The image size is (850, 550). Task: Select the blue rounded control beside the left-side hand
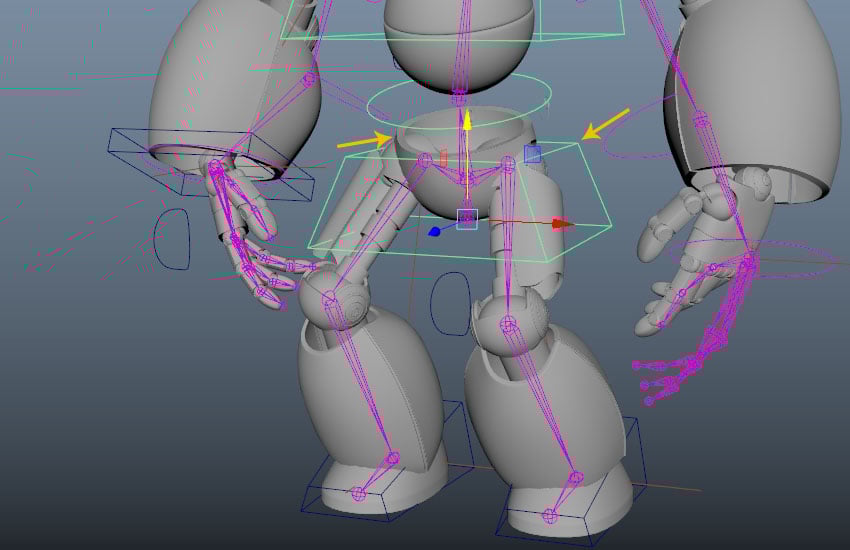pyautogui.click(x=172, y=239)
